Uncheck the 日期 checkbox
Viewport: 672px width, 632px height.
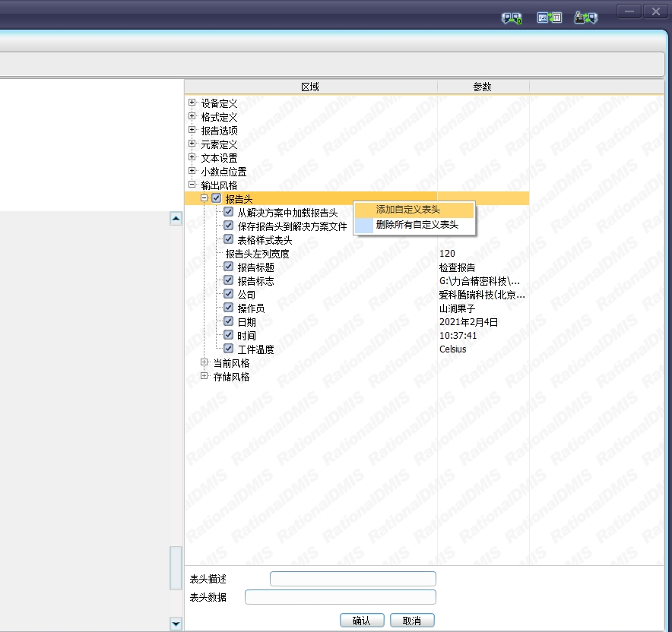tap(228, 321)
